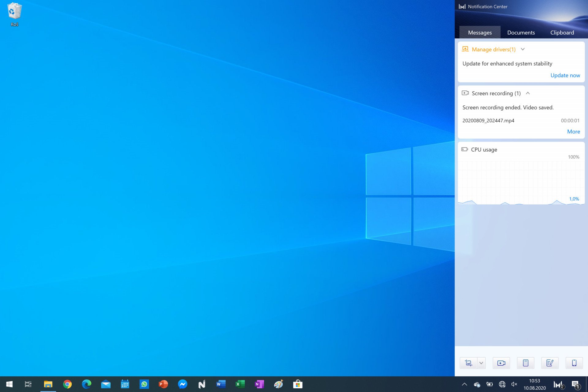Open Messenger from the taskbar
This screenshot has height=392, width=588.
point(183,384)
